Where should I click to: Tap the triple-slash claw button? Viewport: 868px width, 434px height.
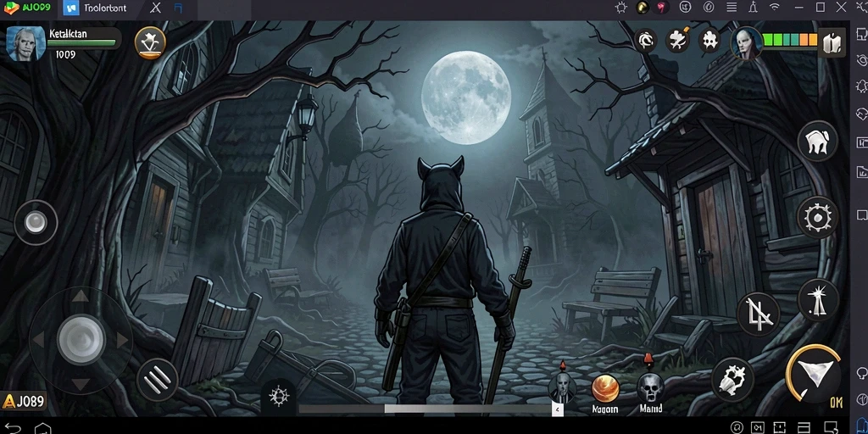pos(158,381)
